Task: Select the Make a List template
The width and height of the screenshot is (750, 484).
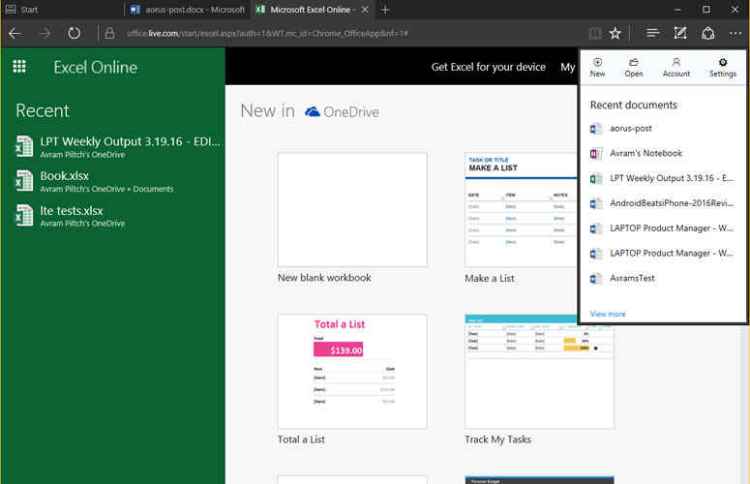Action: [521, 209]
